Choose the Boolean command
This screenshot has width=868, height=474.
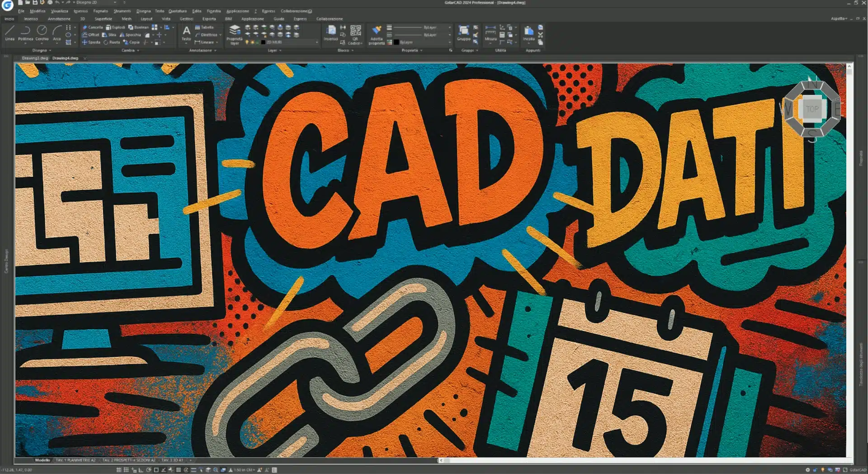coord(138,27)
